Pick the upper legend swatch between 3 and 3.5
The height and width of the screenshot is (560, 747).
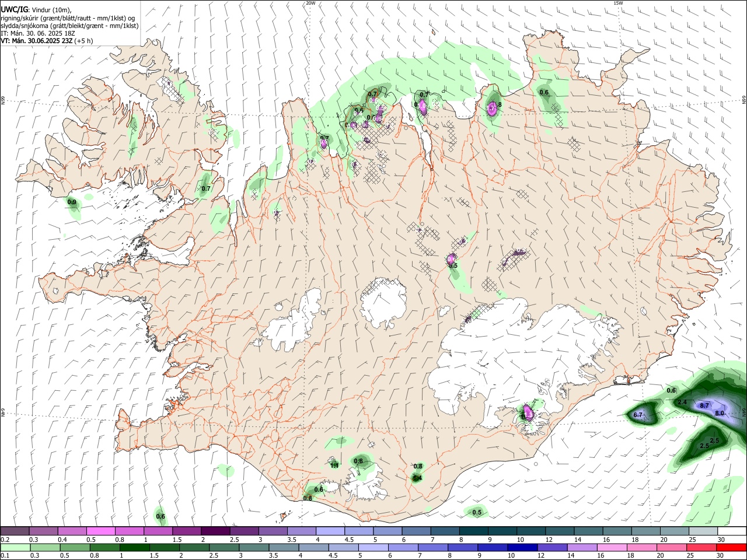pyautogui.click(x=273, y=531)
